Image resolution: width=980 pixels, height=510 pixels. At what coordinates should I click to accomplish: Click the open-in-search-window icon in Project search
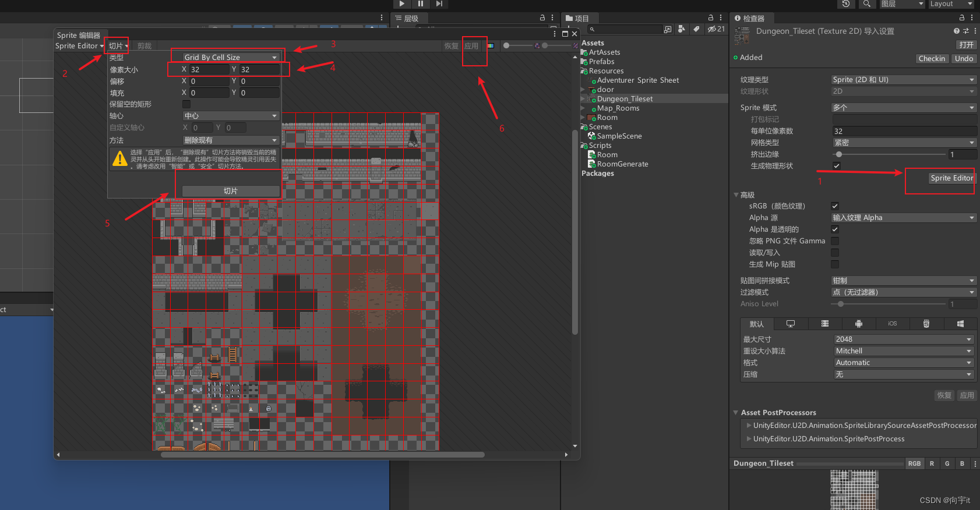click(668, 29)
